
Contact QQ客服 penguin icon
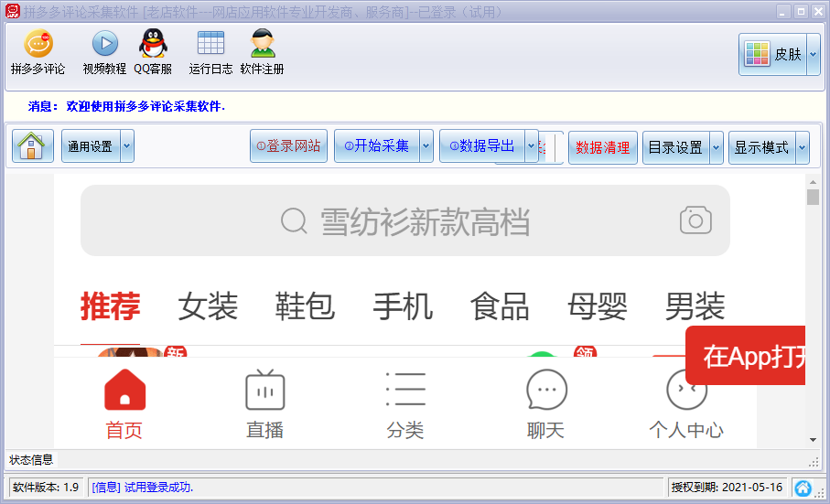(x=153, y=53)
